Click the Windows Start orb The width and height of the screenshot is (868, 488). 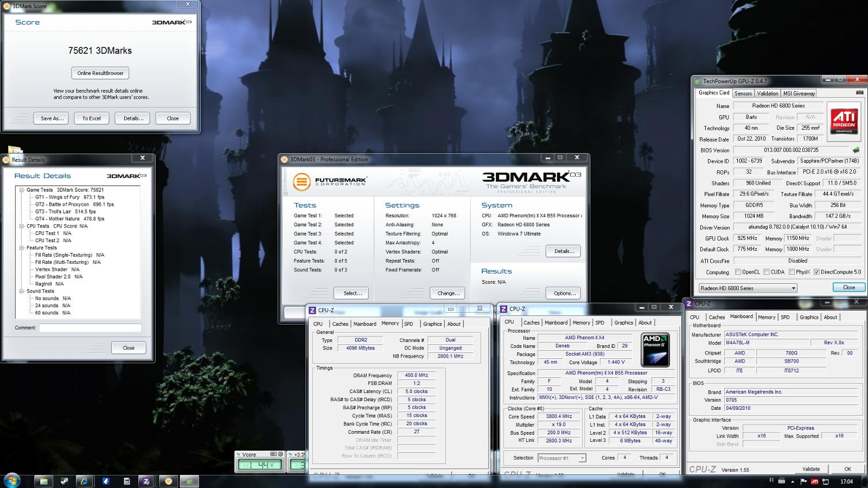[12, 480]
